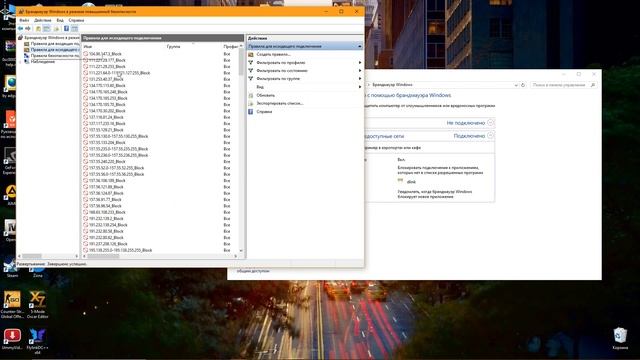
Task: Select rule 111.221.29.253_Block
Action: click(x=107, y=67)
